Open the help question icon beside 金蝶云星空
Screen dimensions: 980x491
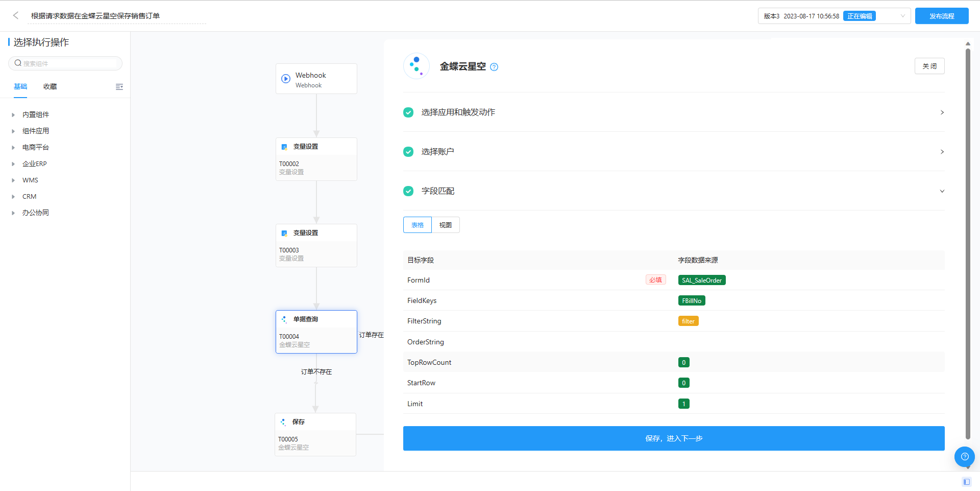(x=494, y=67)
